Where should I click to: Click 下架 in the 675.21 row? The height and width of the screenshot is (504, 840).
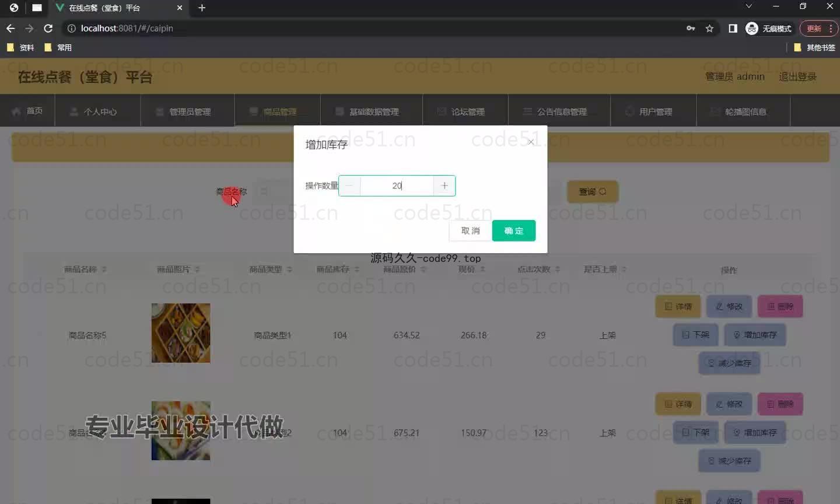pos(696,432)
